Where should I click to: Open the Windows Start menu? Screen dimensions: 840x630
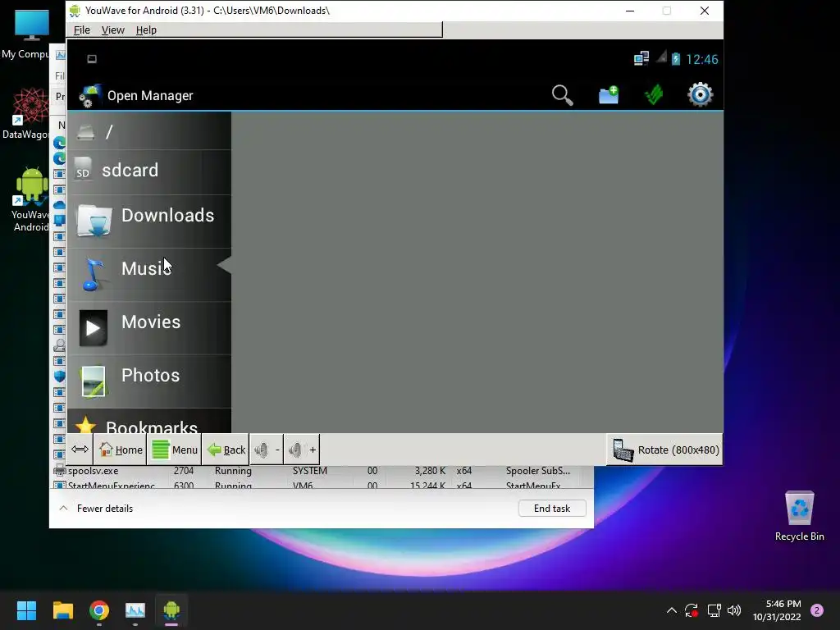click(x=26, y=610)
